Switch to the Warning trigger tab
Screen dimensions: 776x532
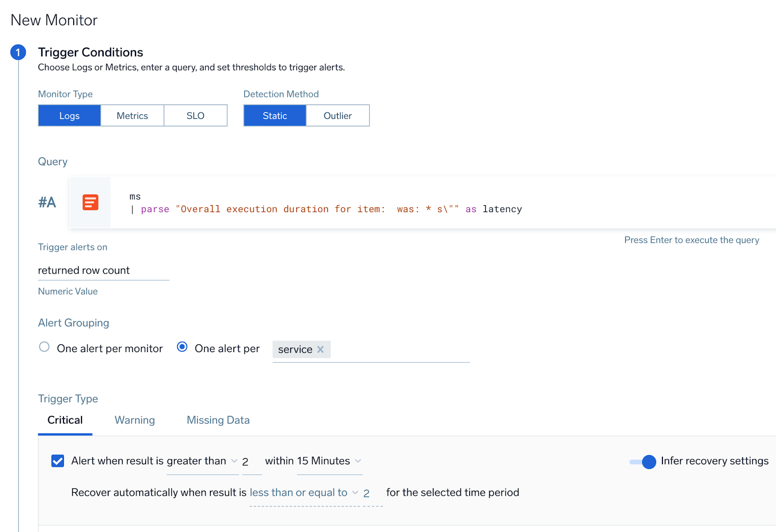pyautogui.click(x=134, y=420)
